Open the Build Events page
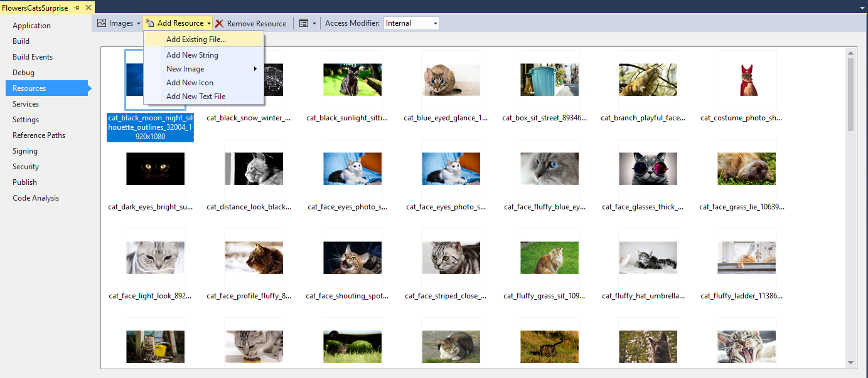868x378 pixels. click(33, 57)
